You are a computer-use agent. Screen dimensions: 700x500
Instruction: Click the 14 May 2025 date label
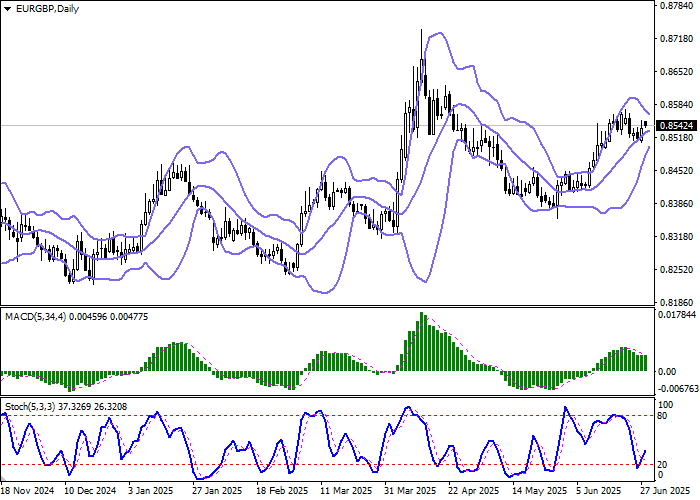coord(537,491)
